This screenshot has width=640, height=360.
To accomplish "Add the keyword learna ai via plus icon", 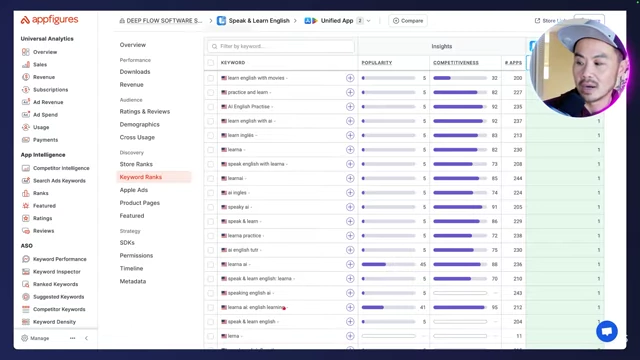I will tap(350, 264).
